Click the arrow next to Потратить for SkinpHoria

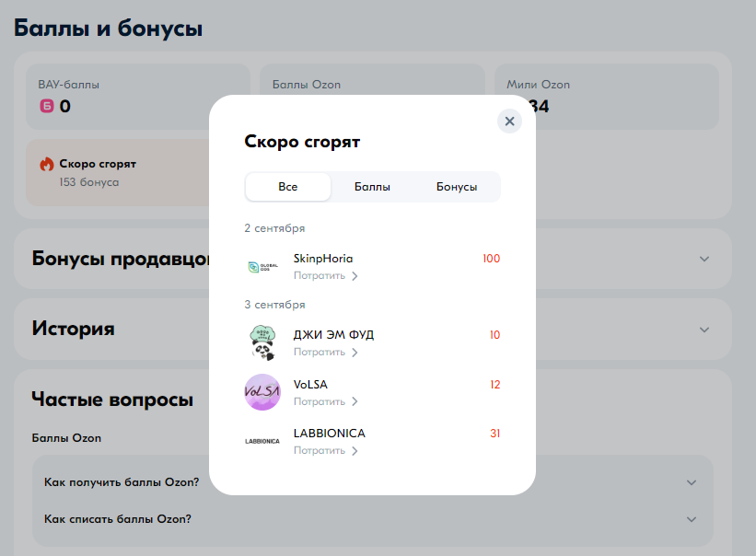point(354,275)
